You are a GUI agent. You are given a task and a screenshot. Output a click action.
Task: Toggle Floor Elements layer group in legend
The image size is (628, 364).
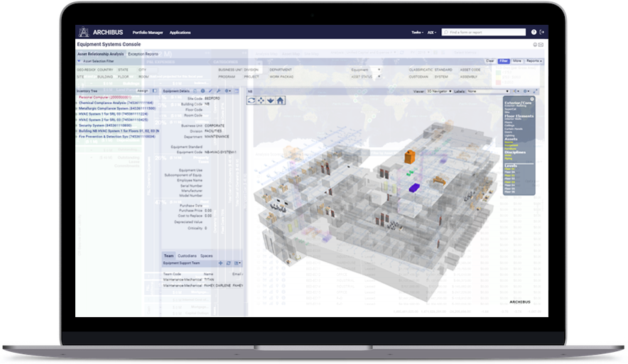[x=519, y=116]
